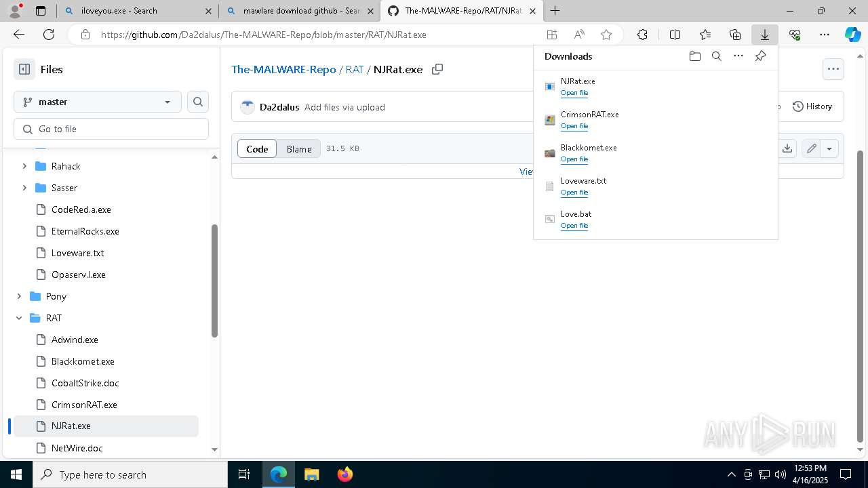Screen dimensions: 868x488
Task: Search downloads with magnifier icon
Action: tap(716, 56)
